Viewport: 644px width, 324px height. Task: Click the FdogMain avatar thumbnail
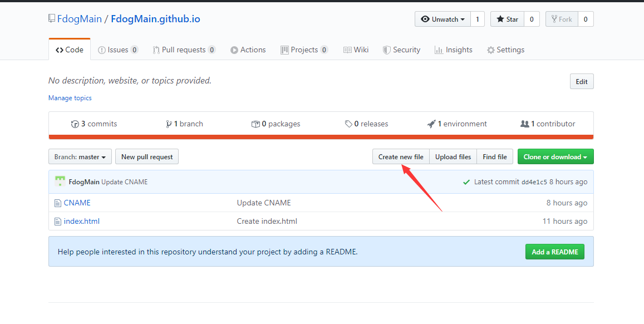coord(60,181)
